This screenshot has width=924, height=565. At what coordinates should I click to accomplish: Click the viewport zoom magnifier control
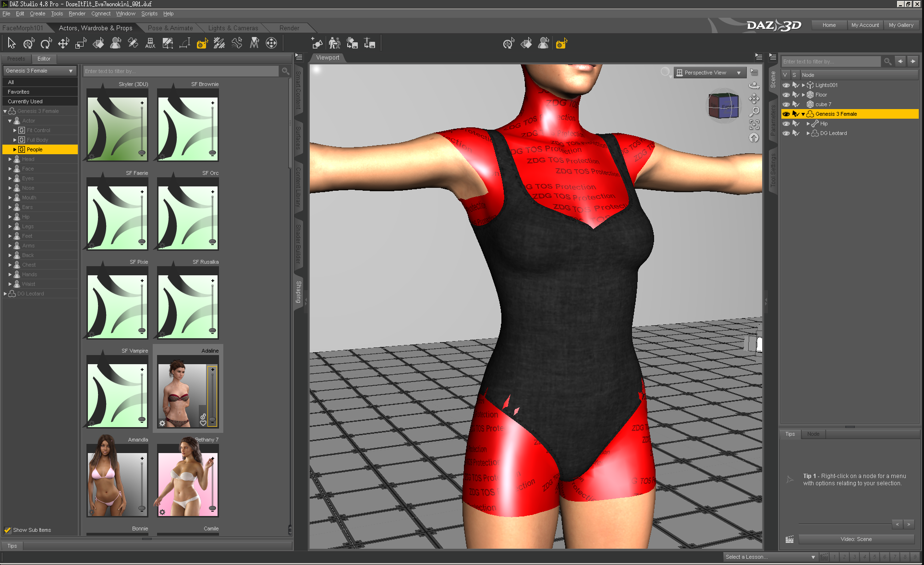754,111
